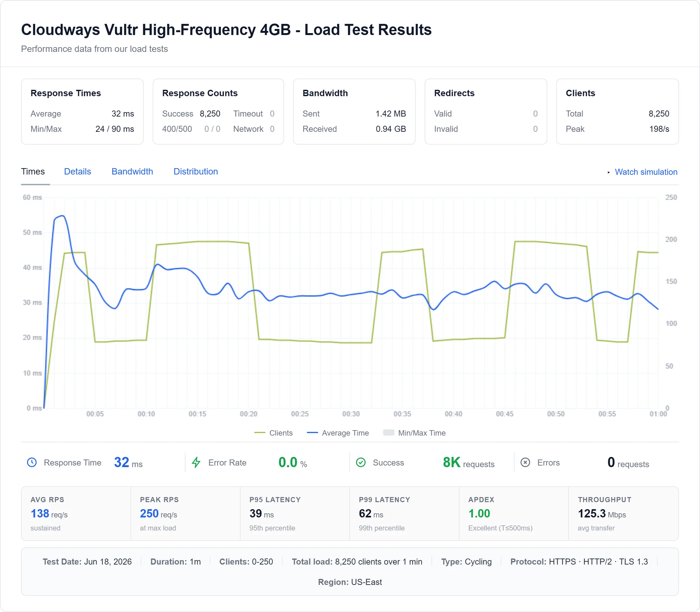Click the Watch simulation link

[x=646, y=172]
